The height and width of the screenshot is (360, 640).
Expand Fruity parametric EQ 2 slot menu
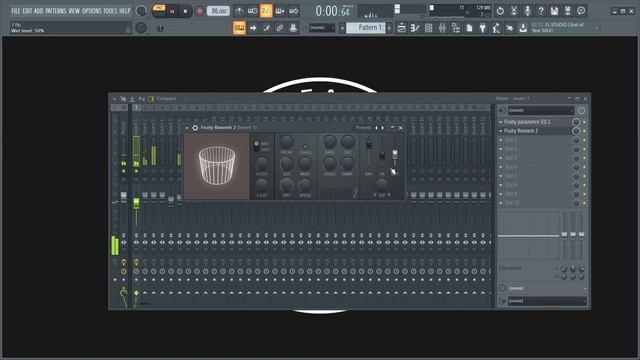click(x=501, y=122)
